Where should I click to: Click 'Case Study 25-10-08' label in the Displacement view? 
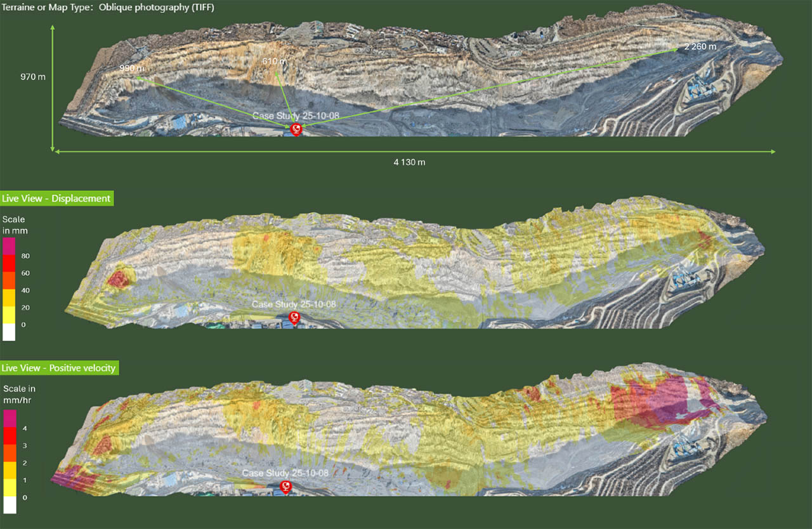click(x=294, y=304)
